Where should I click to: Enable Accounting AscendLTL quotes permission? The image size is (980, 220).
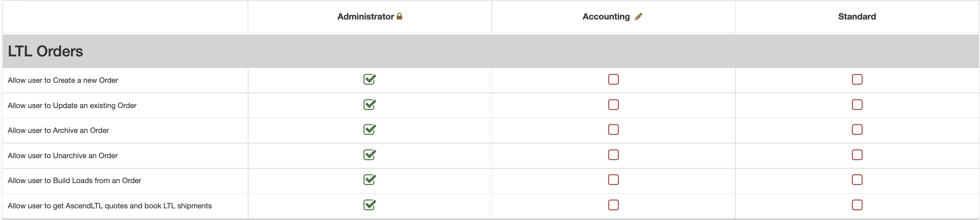[x=613, y=205]
